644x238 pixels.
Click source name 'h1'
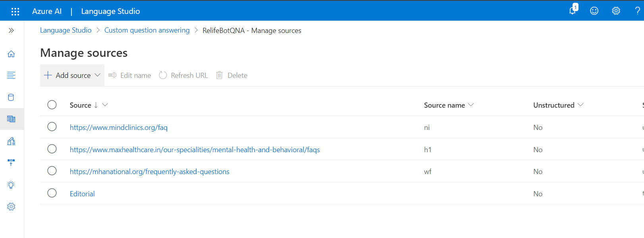[428, 150]
